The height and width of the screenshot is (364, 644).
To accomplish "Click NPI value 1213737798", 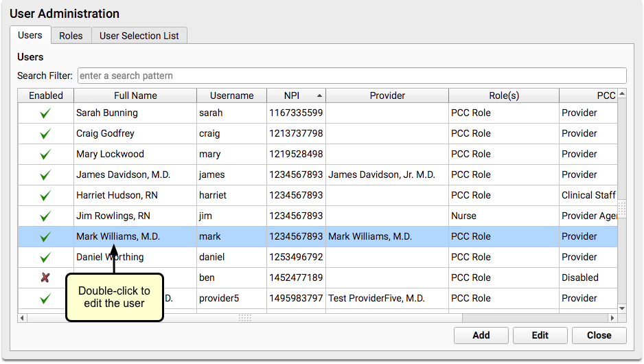I will coord(296,133).
